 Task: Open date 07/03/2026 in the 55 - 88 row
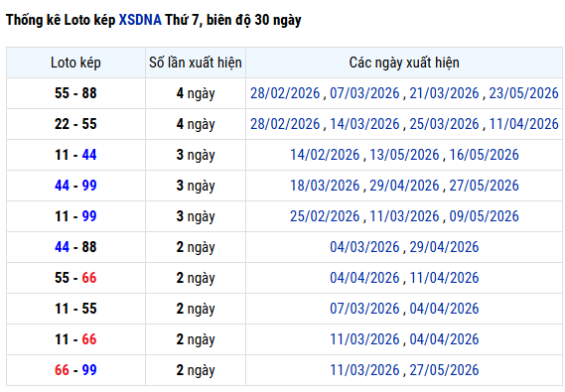click(x=364, y=93)
